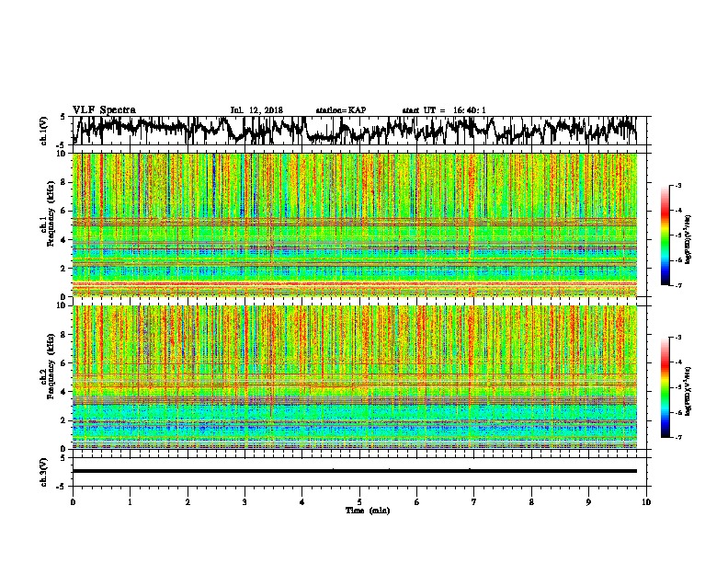Click the time axis tick label 8
This screenshot has width=728, height=563.
[x=531, y=502]
